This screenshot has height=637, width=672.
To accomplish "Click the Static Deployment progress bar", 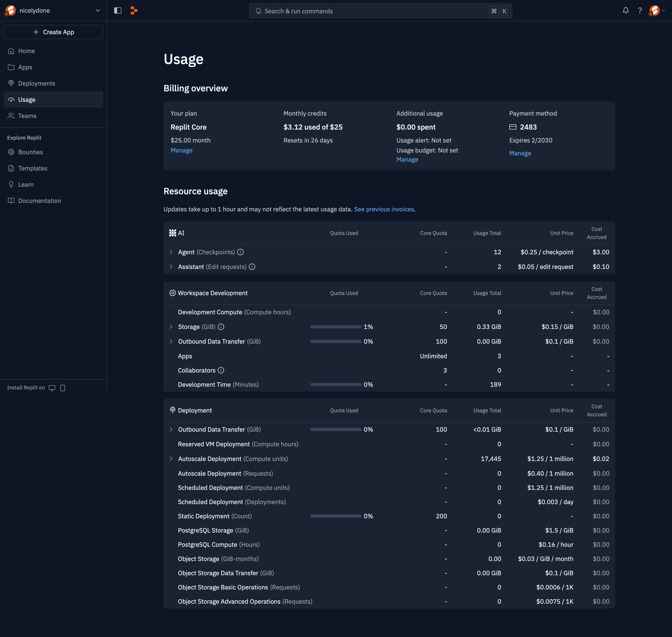I will [336, 516].
